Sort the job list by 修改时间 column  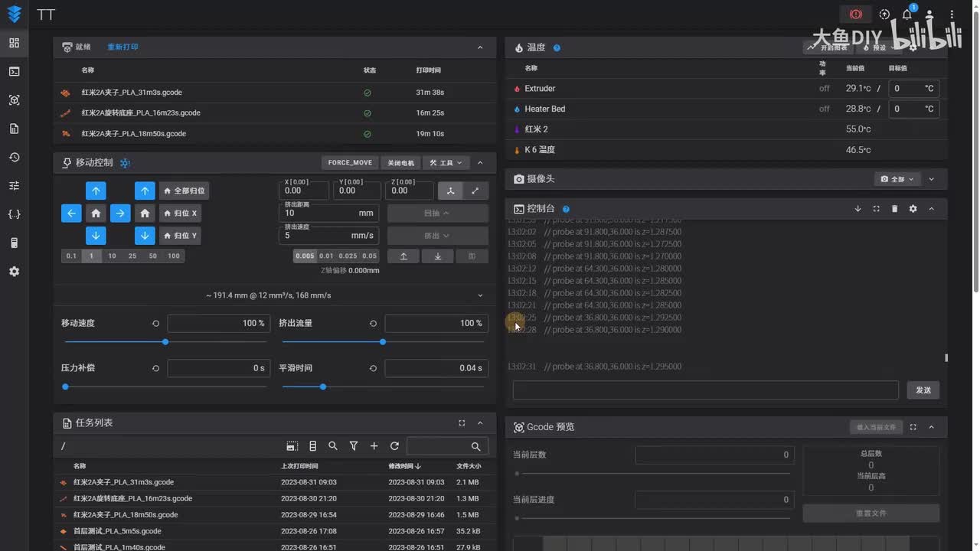pyautogui.click(x=404, y=466)
